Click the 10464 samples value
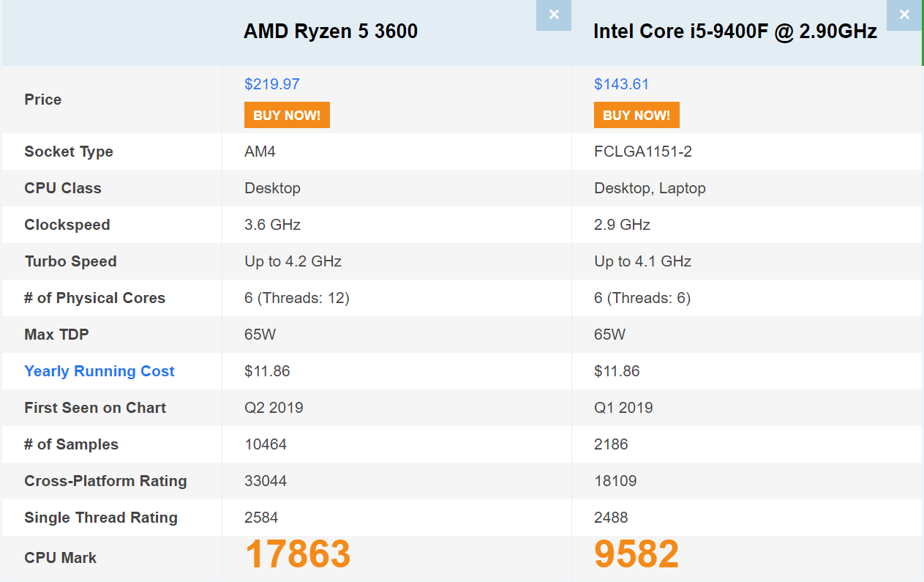Viewport: 924px width, 582px height. point(266,444)
